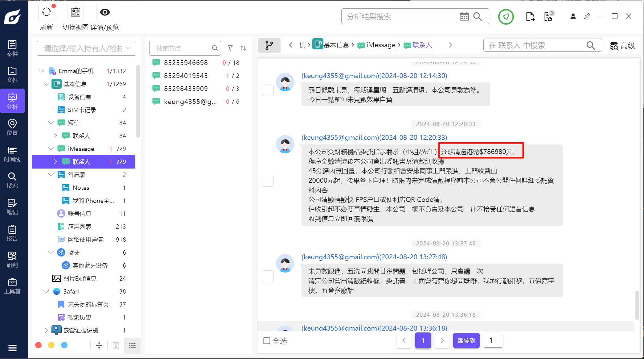Click the 刷新 refresh icon
The height and width of the screenshot is (359, 644).
point(46,12)
